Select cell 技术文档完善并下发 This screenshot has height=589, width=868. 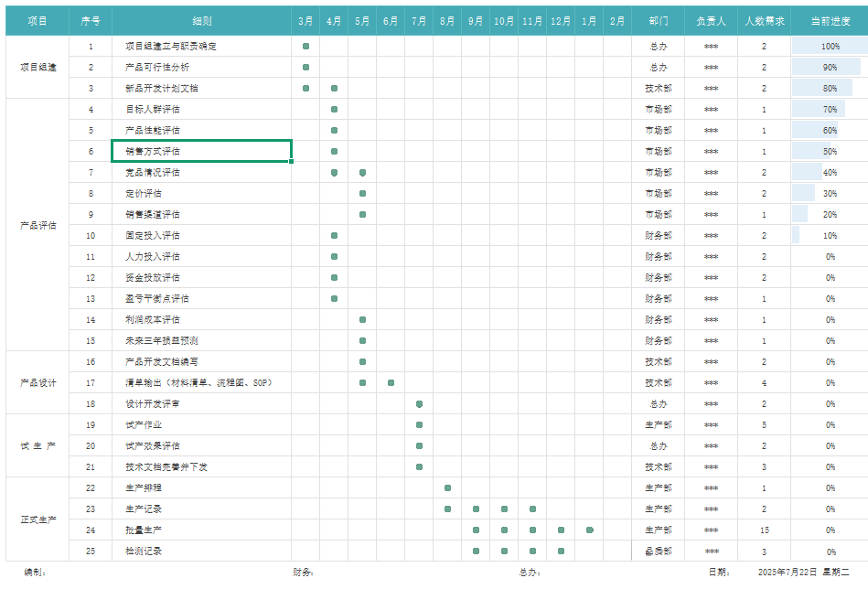[201, 467]
